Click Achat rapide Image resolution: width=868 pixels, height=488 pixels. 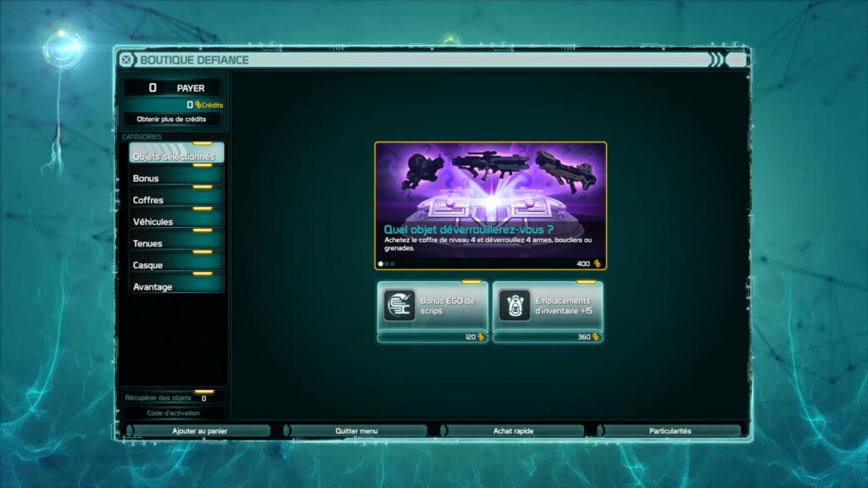(513, 430)
